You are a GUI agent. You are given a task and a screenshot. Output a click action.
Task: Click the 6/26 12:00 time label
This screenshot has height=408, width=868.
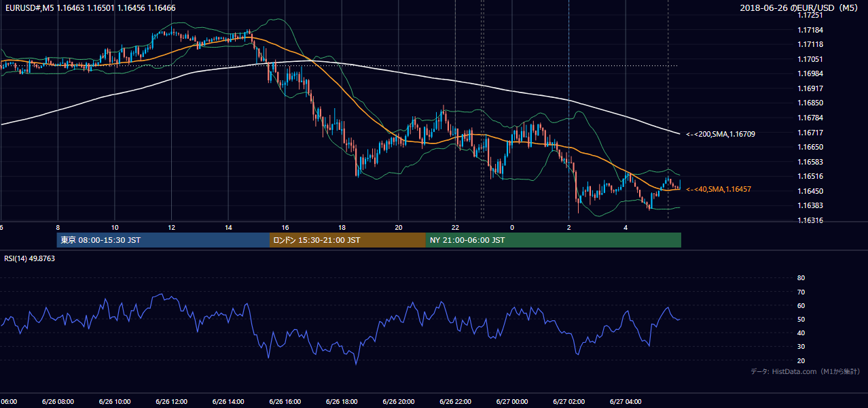tap(171, 401)
